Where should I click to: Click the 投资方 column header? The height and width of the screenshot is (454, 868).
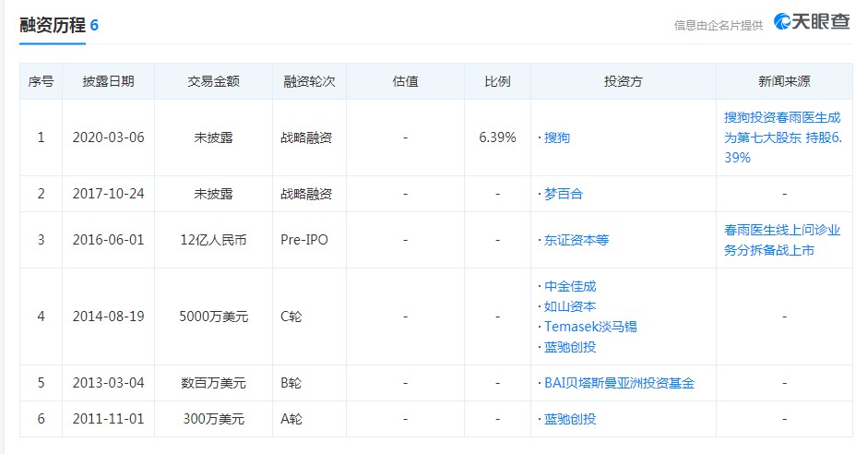[x=624, y=81]
